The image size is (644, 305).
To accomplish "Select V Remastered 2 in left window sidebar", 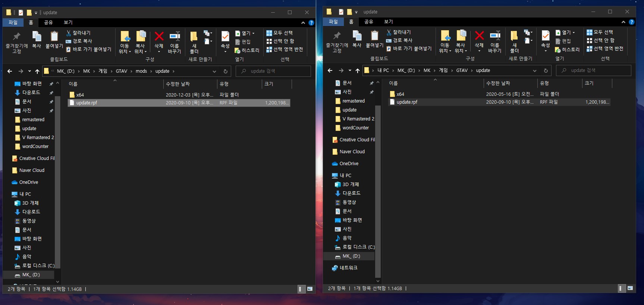I will click(x=34, y=138).
